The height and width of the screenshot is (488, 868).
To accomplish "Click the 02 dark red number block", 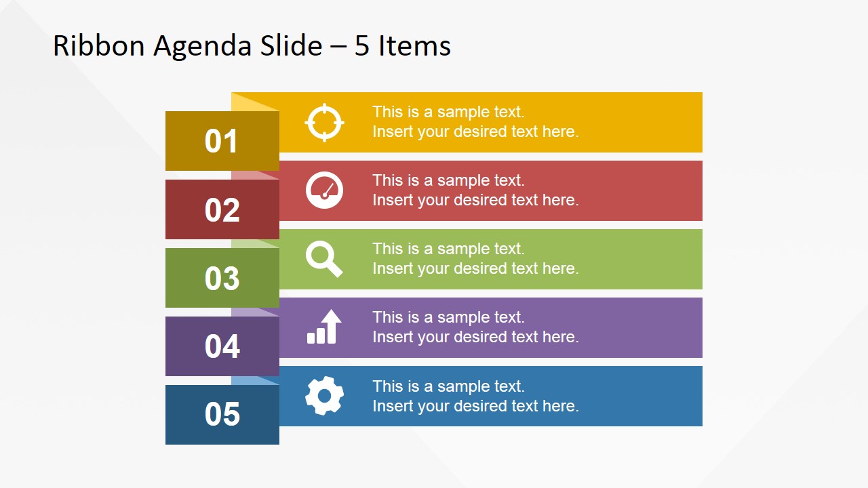I will (x=222, y=209).
